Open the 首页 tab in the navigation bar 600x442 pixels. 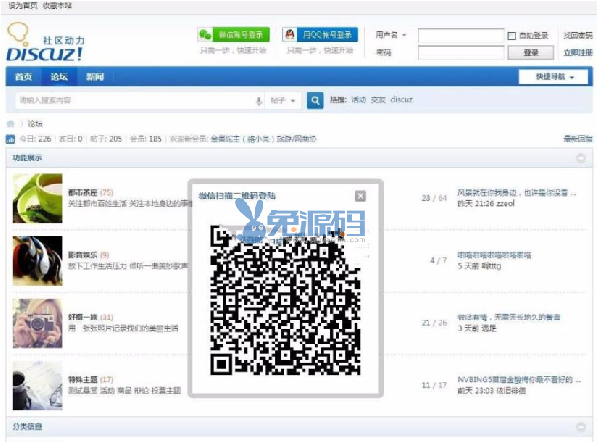point(24,77)
